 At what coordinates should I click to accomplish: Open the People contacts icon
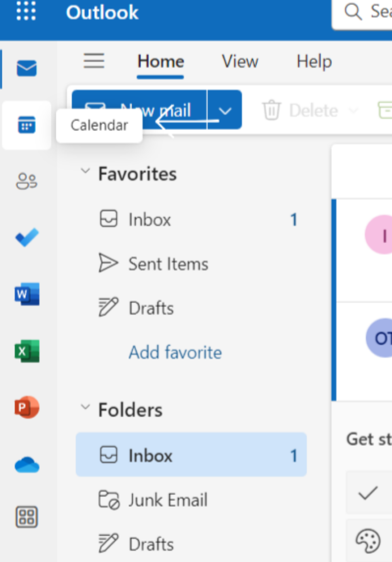pyautogui.click(x=26, y=181)
